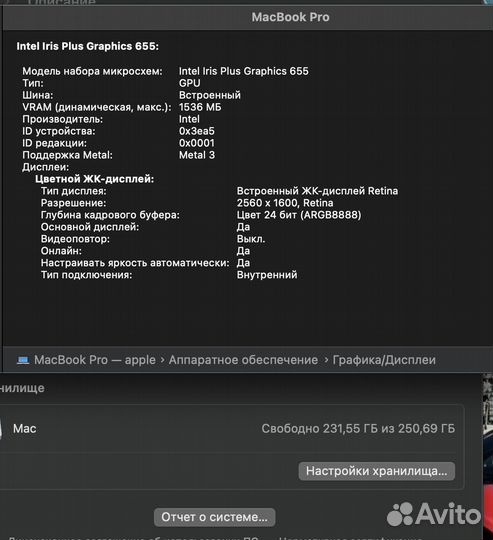Screen dimensions: 493x540
Task: Open Настройки хранилища button
Action: coord(377,471)
